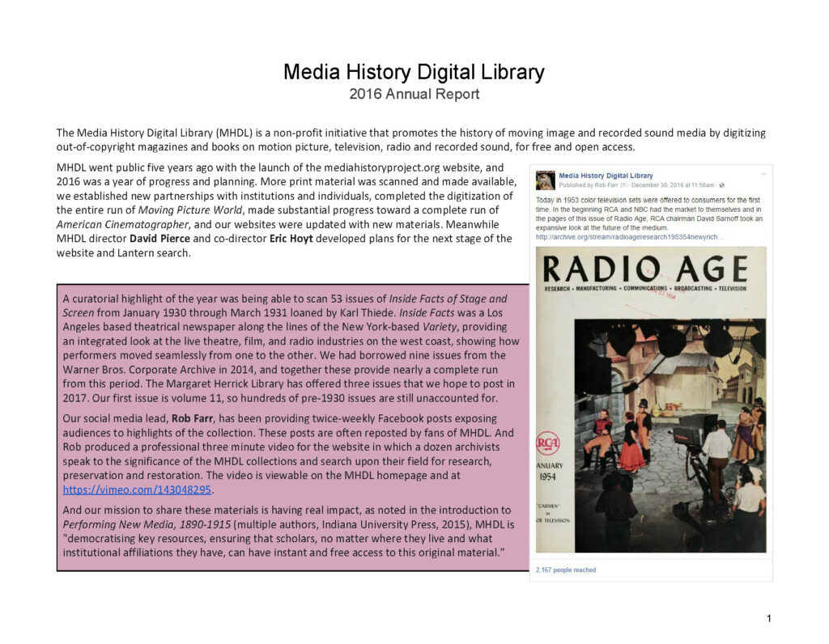Click the post date 'December 30, 2016 at 11:56am'
This screenshot has width=829, height=644.
[673, 185]
